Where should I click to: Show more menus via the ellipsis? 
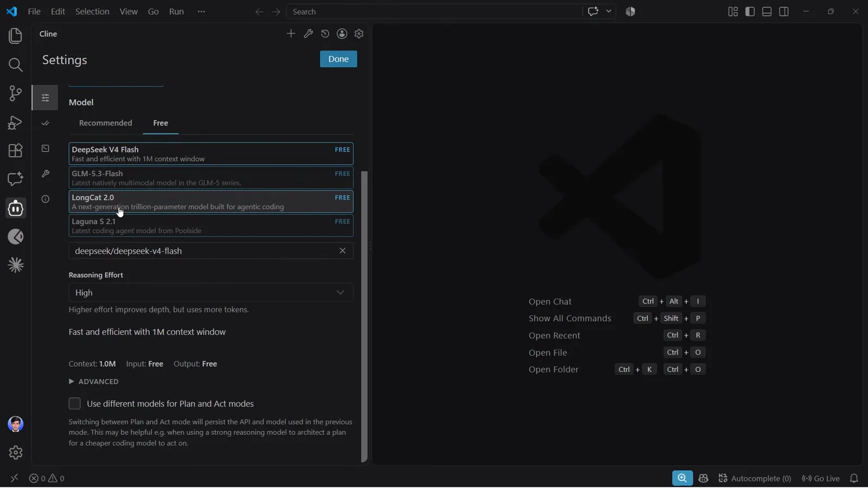click(202, 11)
